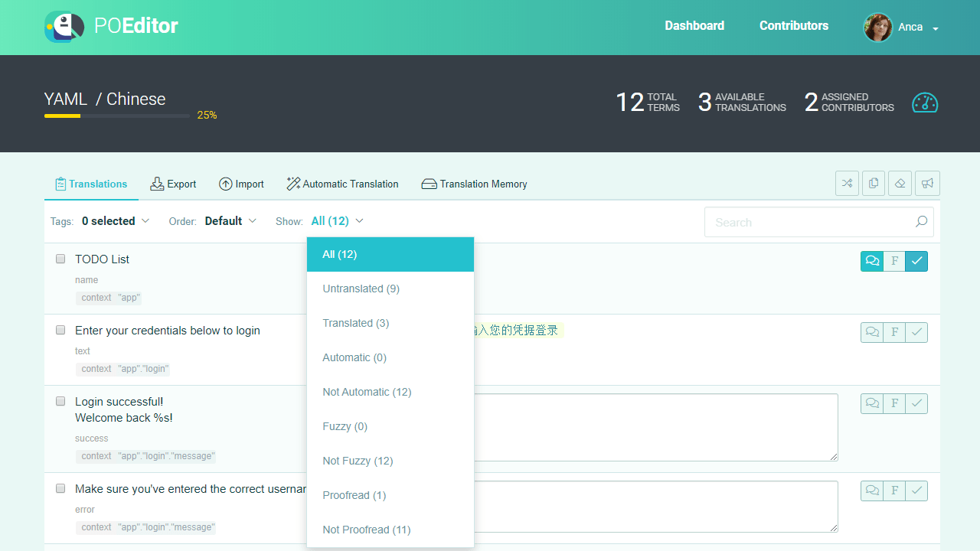This screenshot has height=551, width=980.
Task: Mark 'Login successful!' as proofread with the checkmark
Action: tap(916, 403)
